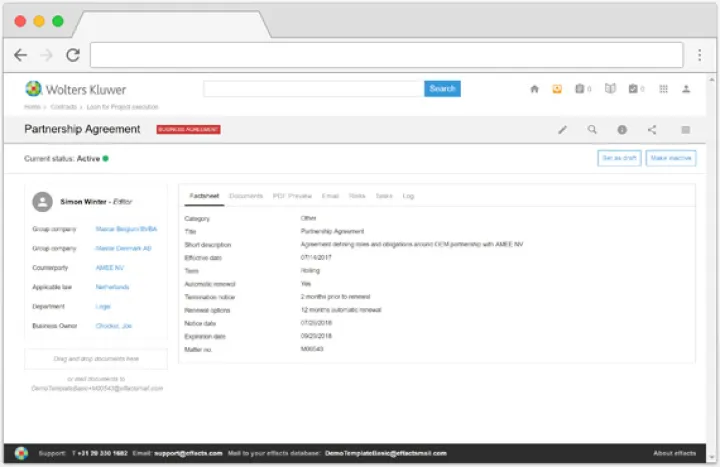Show contract info icon
The width and height of the screenshot is (720, 467).
point(622,129)
